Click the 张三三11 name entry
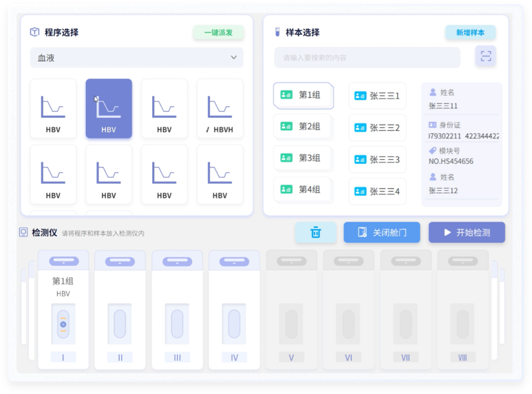 (443, 106)
